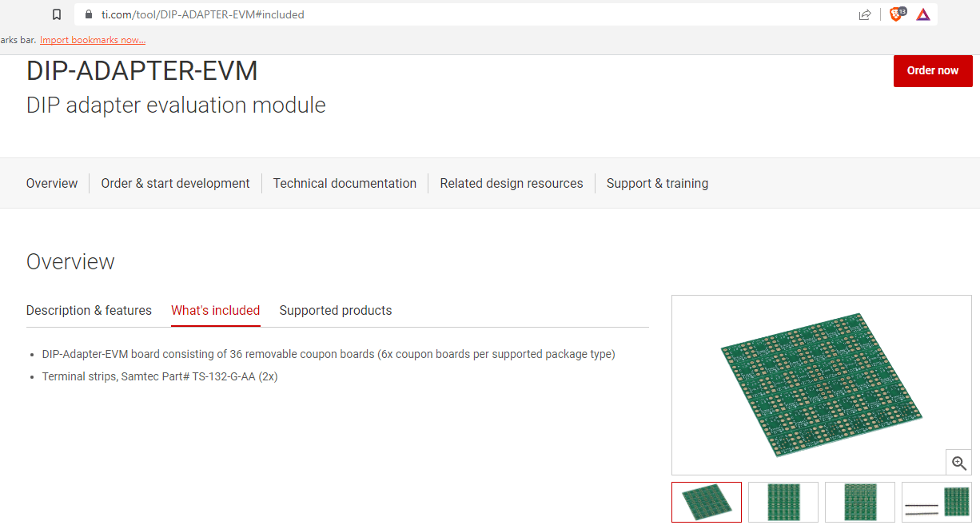The height and width of the screenshot is (525, 980).
Task: Select first thumbnail with angled board
Action: tap(707, 502)
